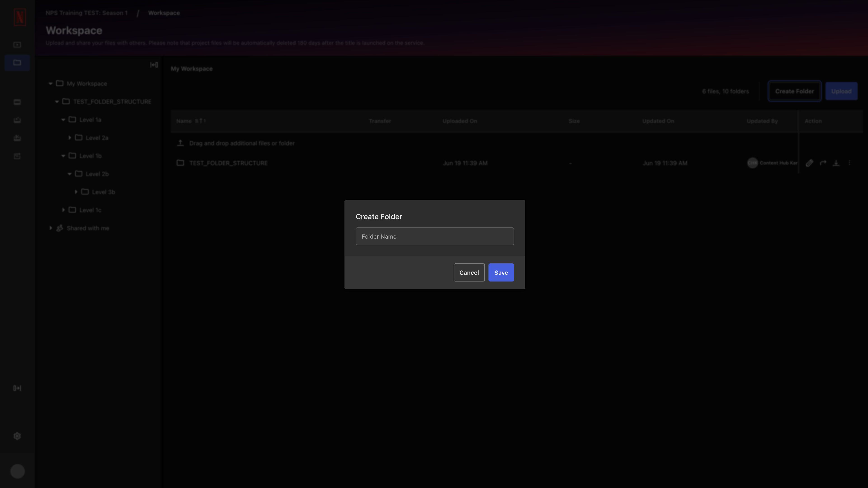Click the Content Hub avatar in Updated By
This screenshot has width=868, height=488.
[752, 163]
